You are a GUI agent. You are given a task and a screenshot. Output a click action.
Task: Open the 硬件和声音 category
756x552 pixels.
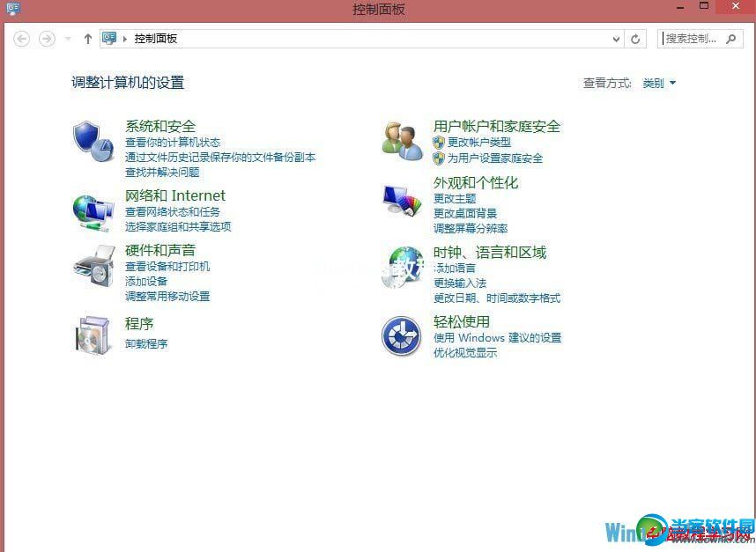click(160, 250)
